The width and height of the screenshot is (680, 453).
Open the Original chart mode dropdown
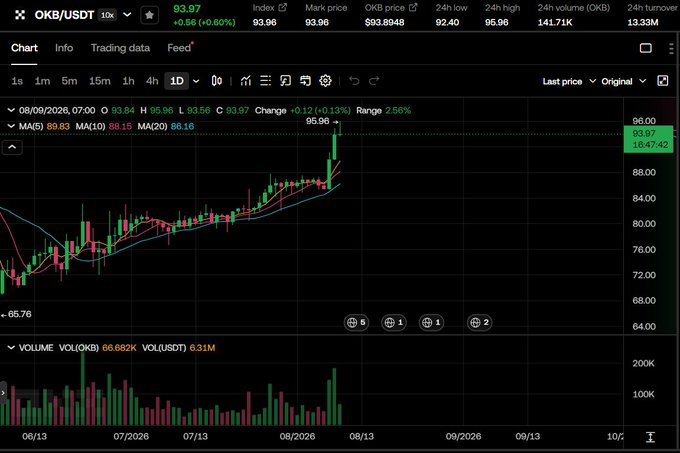[x=624, y=81]
